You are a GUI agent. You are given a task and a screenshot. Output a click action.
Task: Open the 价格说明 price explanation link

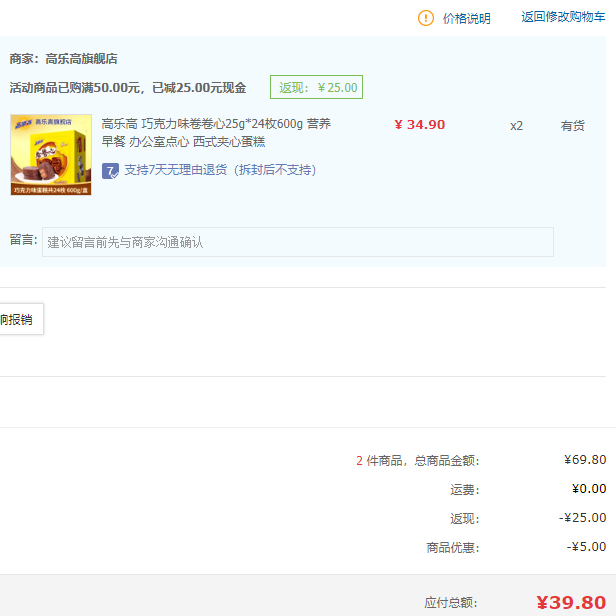click(466, 18)
